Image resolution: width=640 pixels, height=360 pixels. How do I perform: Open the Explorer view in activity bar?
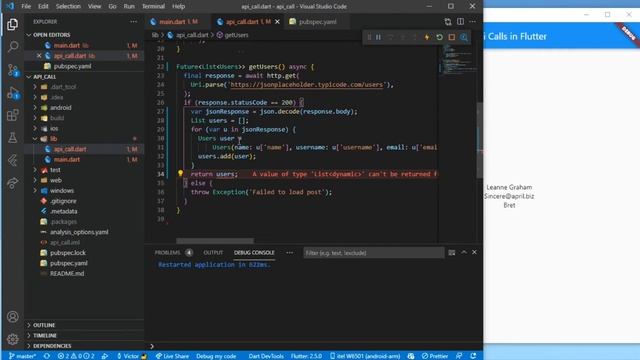pyautogui.click(x=13, y=24)
